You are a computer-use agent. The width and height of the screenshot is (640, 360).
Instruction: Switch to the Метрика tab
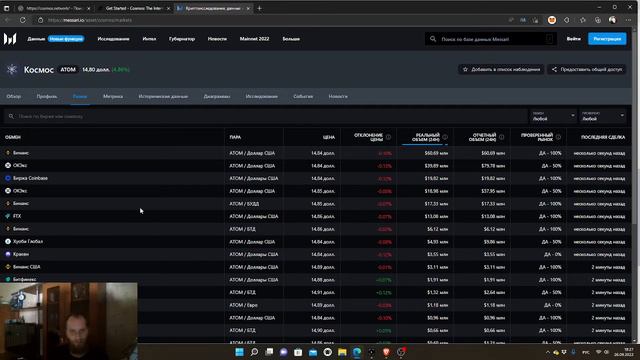point(113,96)
